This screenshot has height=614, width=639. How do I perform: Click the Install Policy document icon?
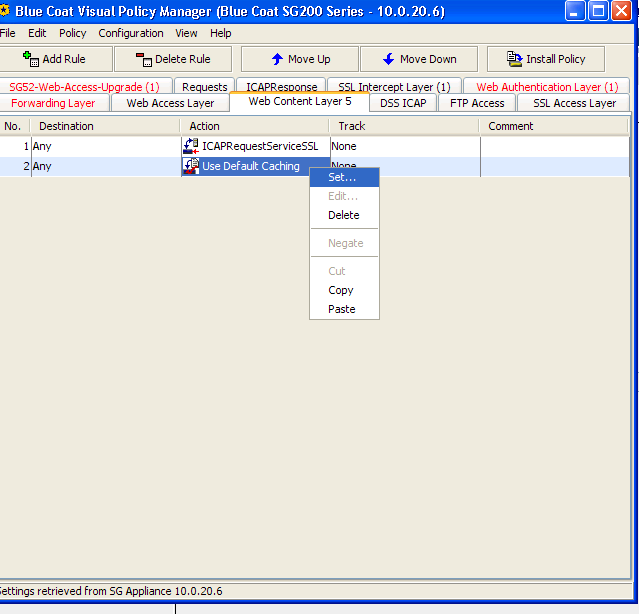[514, 59]
